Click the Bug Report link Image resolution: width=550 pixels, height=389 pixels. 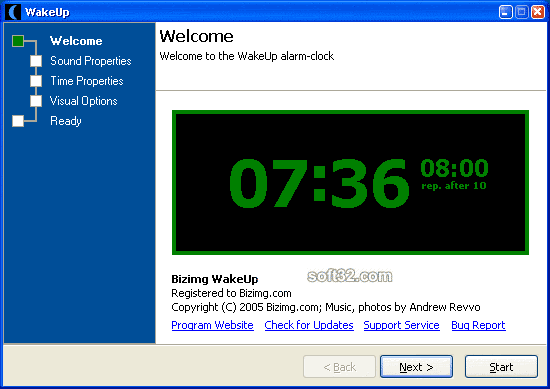pos(478,325)
